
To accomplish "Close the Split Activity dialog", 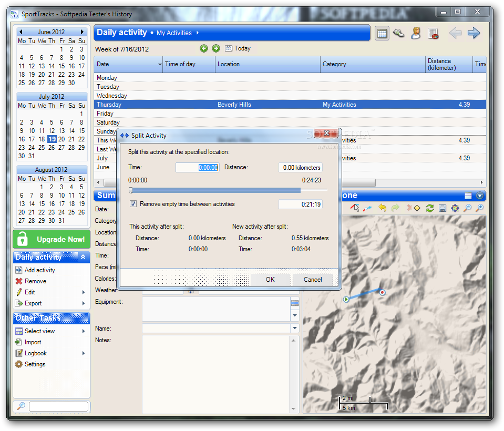I will coord(326,133).
